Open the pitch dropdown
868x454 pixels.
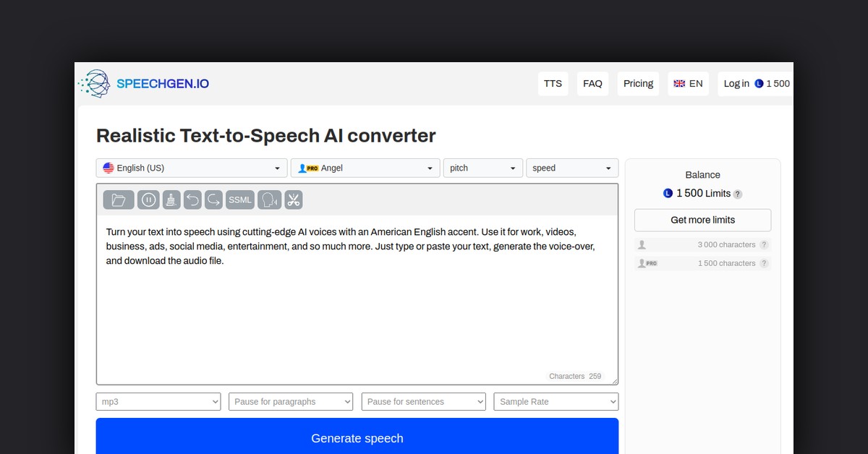(x=482, y=168)
